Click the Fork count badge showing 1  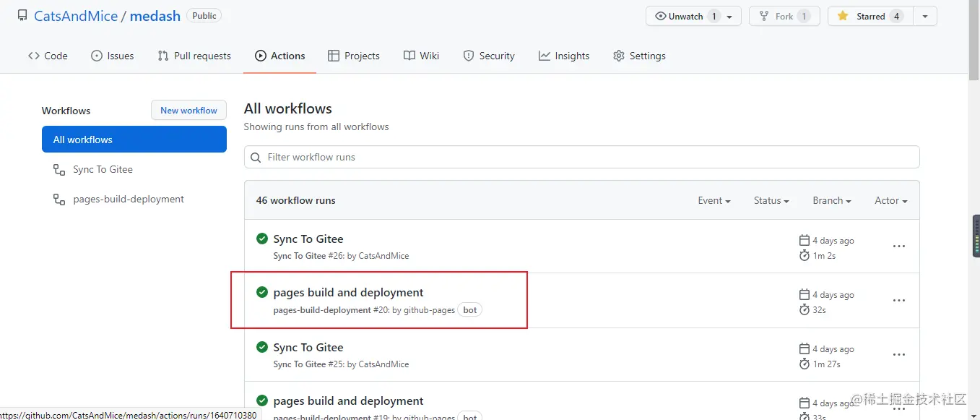tap(804, 16)
